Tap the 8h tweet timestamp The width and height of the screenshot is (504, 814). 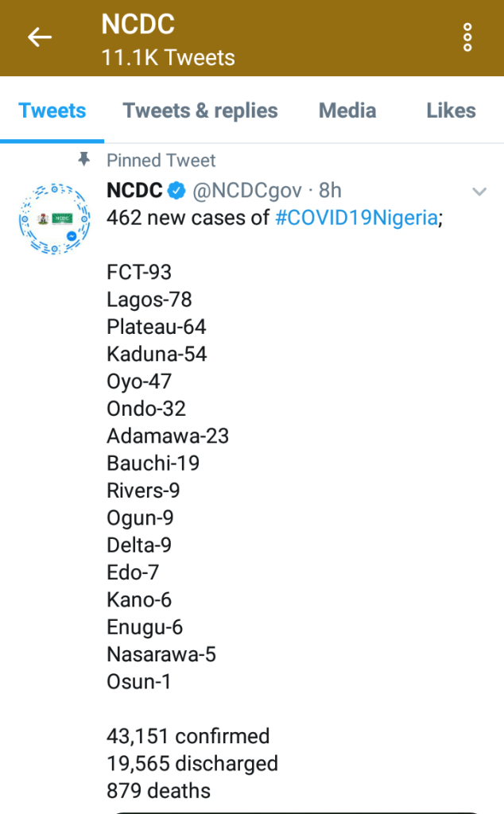pyautogui.click(x=330, y=191)
